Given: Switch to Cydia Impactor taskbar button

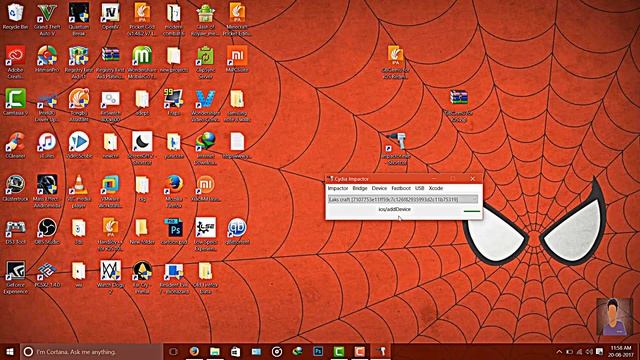Looking at the screenshot, I should coord(380,351).
